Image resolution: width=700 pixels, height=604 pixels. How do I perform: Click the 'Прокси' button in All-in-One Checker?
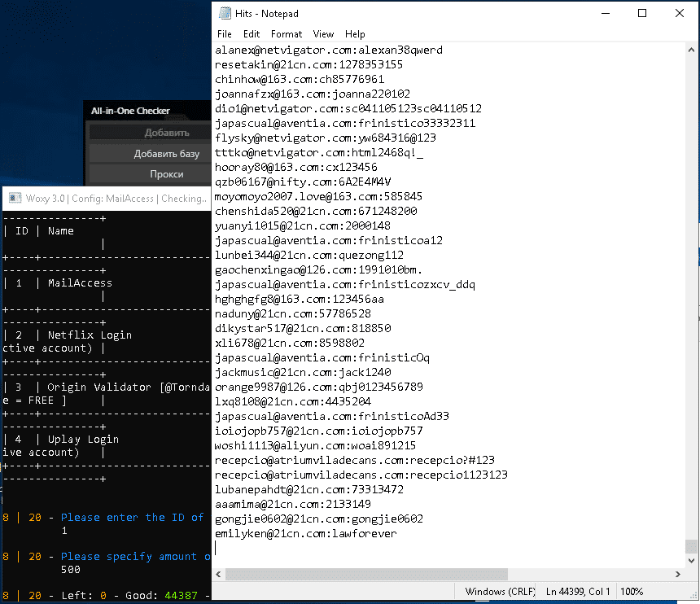[x=150, y=174]
